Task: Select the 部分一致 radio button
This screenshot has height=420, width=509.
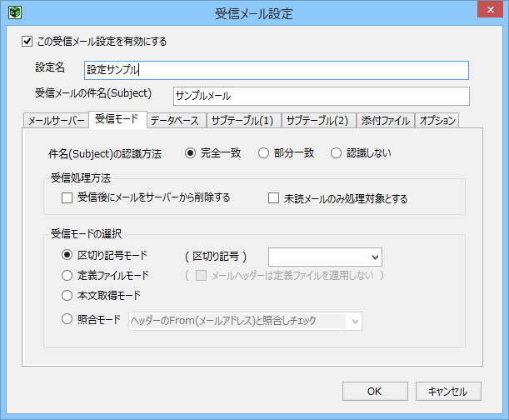Action: click(263, 153)
